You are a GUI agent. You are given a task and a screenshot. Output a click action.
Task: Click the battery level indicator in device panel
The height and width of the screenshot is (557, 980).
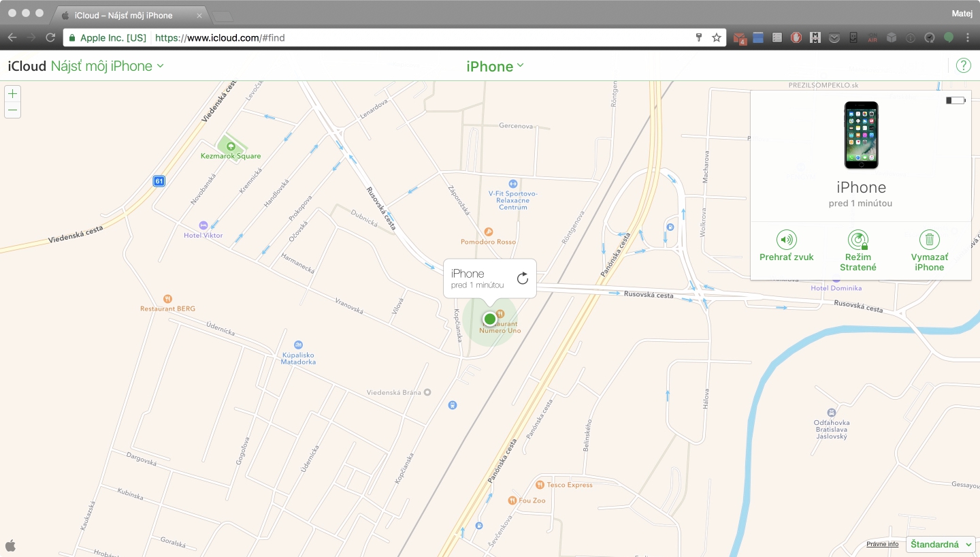[x=955, y=100]
